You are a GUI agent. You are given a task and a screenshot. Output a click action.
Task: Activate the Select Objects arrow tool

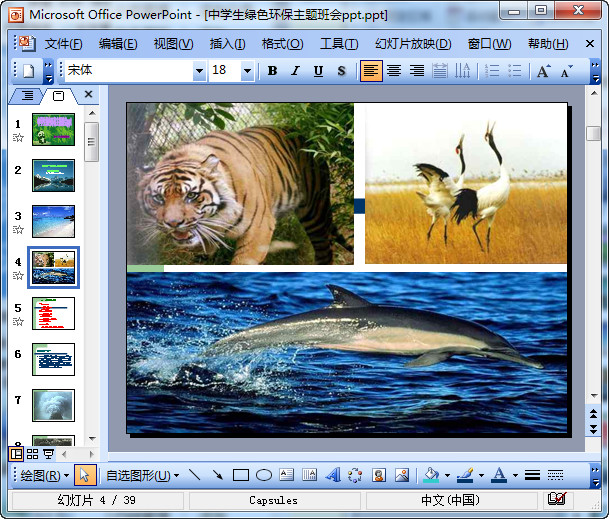click(x=85, y=475)
